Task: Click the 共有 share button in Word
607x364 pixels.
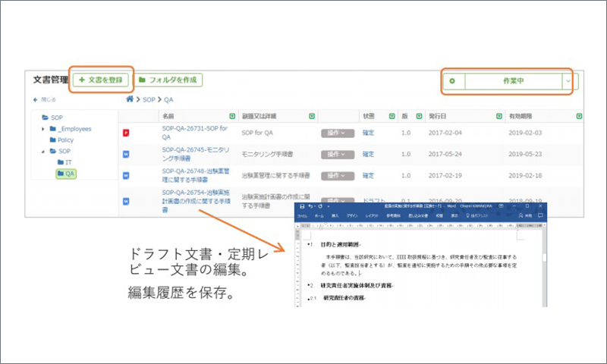Action: tap(525, 216)
